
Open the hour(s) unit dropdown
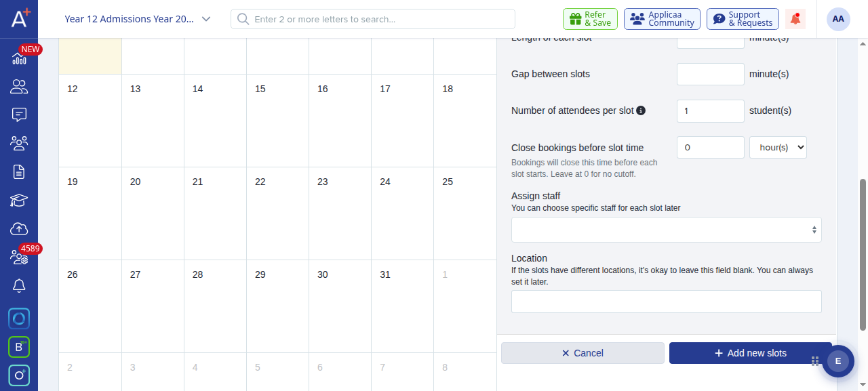(x=778, y=147)
